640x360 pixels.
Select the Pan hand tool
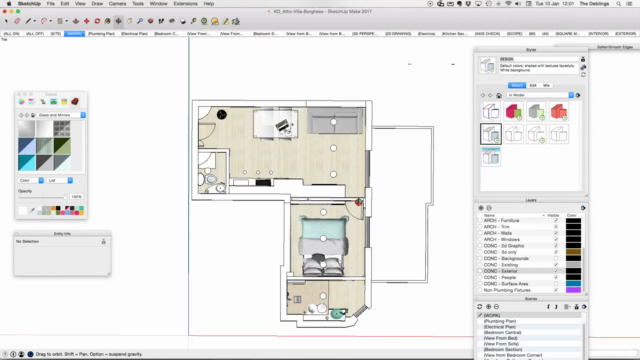click(129, 21)
